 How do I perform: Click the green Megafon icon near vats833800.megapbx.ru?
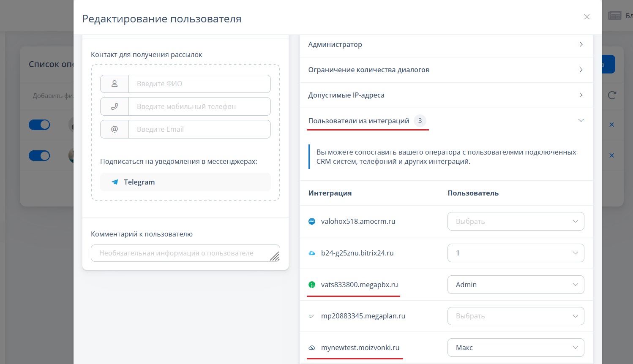[312, 285]
